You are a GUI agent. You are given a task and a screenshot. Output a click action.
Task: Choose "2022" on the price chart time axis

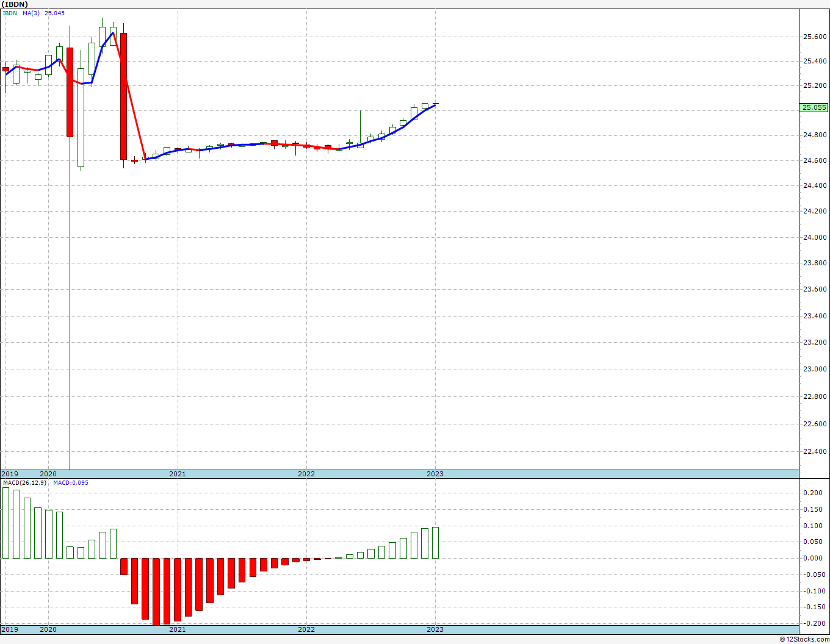tap(306, 474)
